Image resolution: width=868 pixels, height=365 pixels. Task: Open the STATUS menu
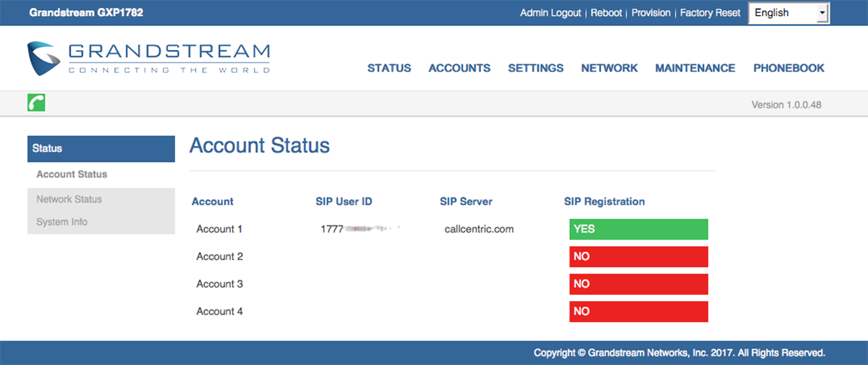coord(389,68)
